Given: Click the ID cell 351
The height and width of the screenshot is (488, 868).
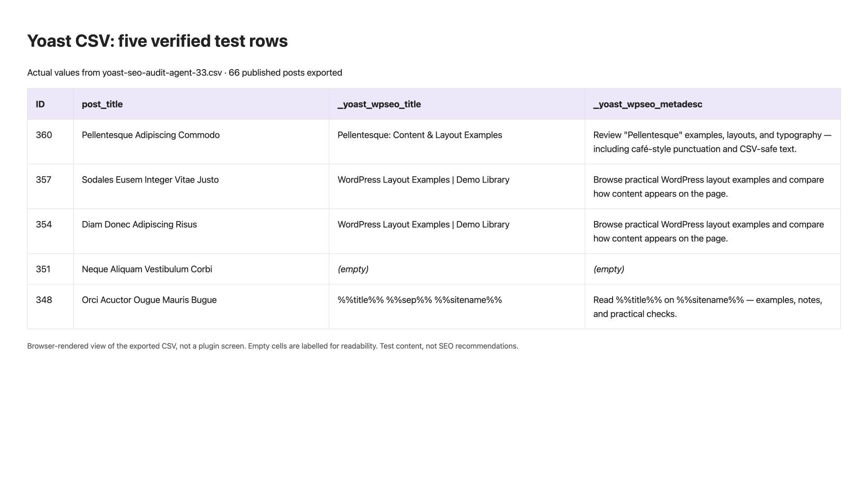Looking at the screenshot, I should 50,269.
